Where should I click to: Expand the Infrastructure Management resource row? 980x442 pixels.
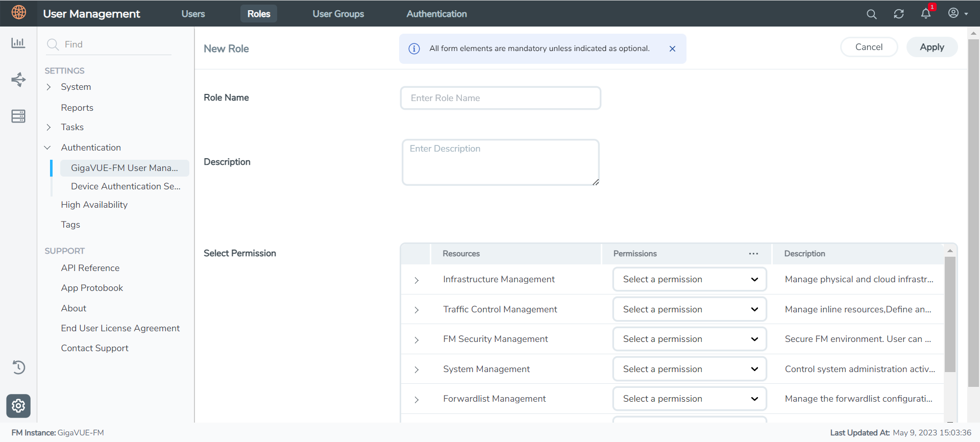(x=416, y=280)
